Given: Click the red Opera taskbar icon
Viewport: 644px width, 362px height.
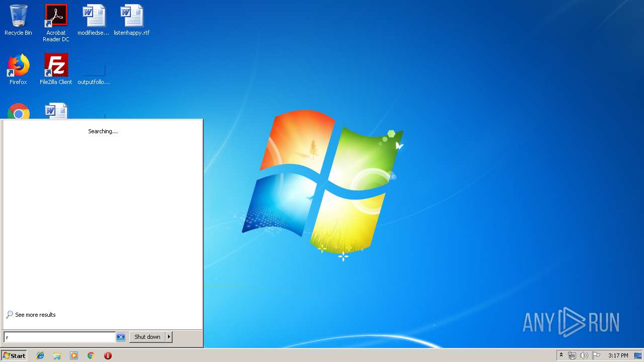Looking at the screenshot, I should click(x=108, y=355).
